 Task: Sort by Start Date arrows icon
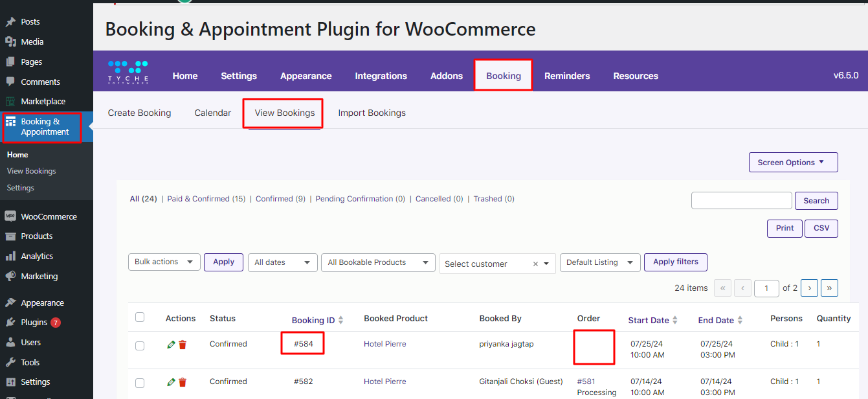coord(675,320)
